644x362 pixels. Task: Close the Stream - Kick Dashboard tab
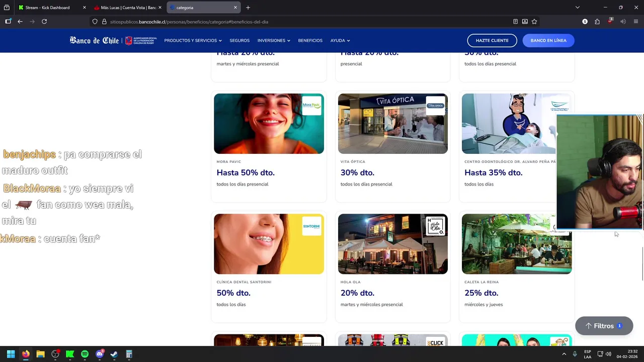pos(84,8)
